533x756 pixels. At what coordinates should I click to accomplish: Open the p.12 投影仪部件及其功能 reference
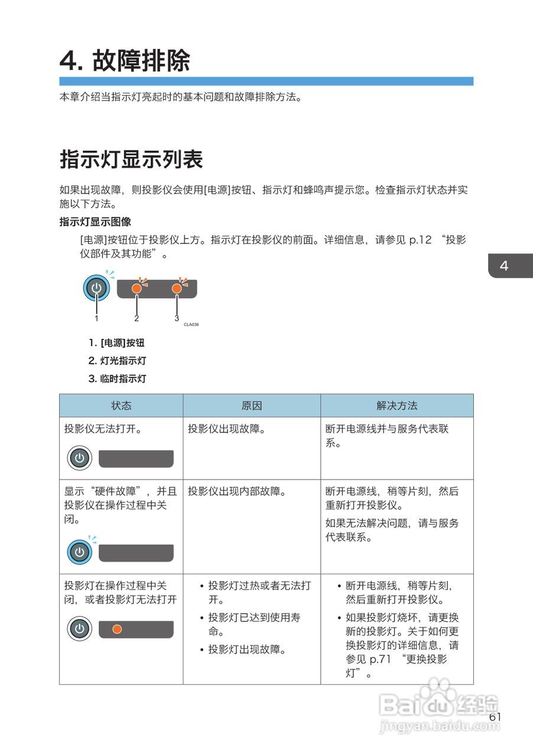272,247
